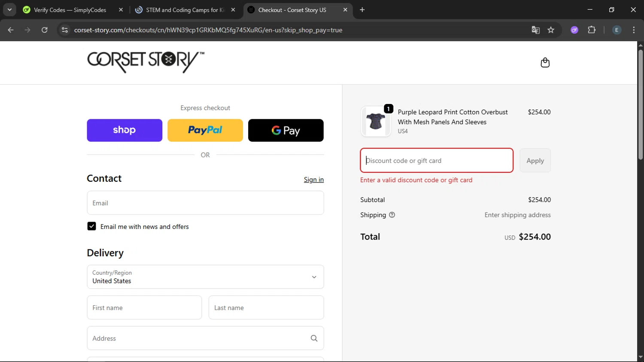Click the Express checkout label
Viewport: 644px width, 362px height.
[205, 108]
